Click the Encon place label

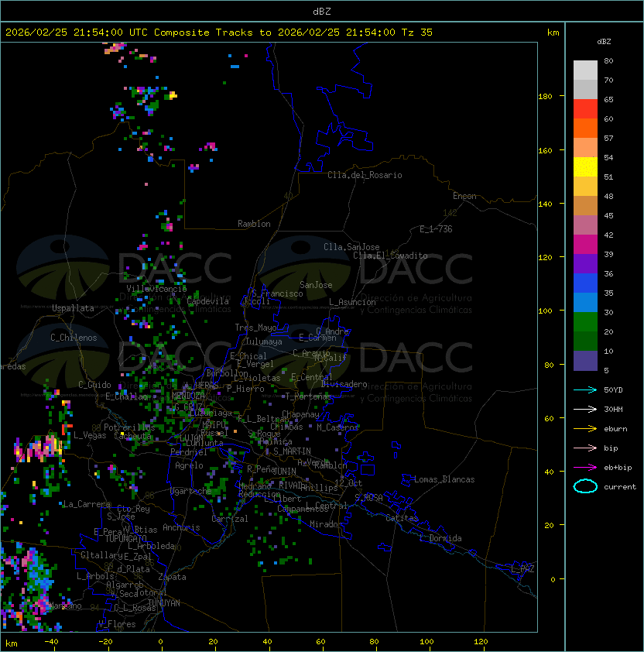pyautogui.click(x=464, y=196)
